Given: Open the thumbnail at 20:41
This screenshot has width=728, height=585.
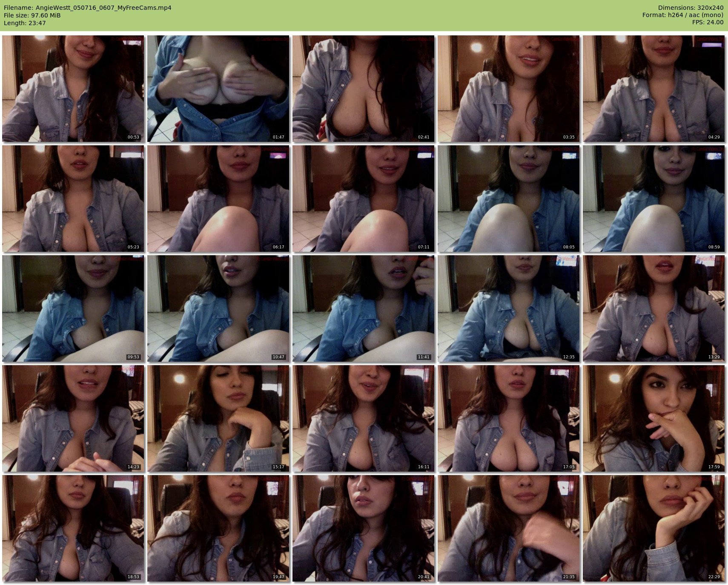Looking at the screenshot, I should (x=363, y=528).
